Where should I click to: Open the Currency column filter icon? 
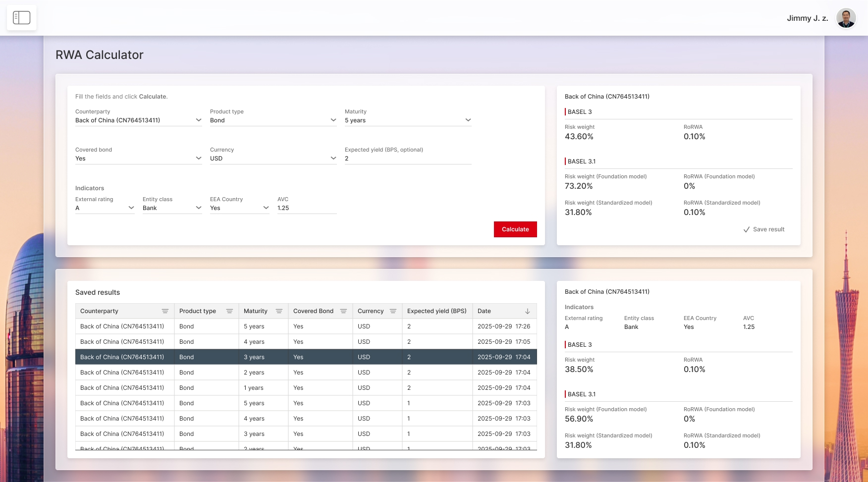click(393, 311)
